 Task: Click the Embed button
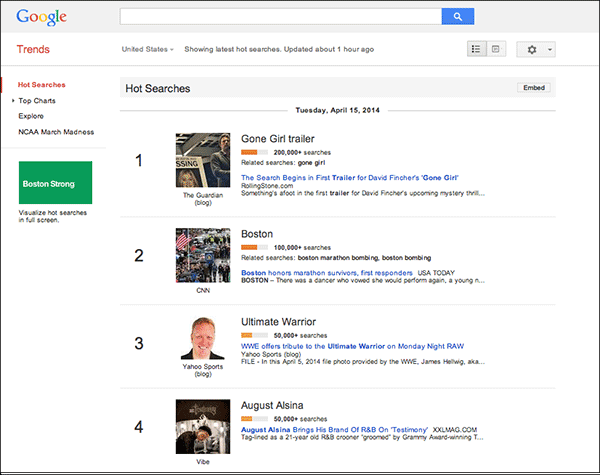click(x=534, y=88)
